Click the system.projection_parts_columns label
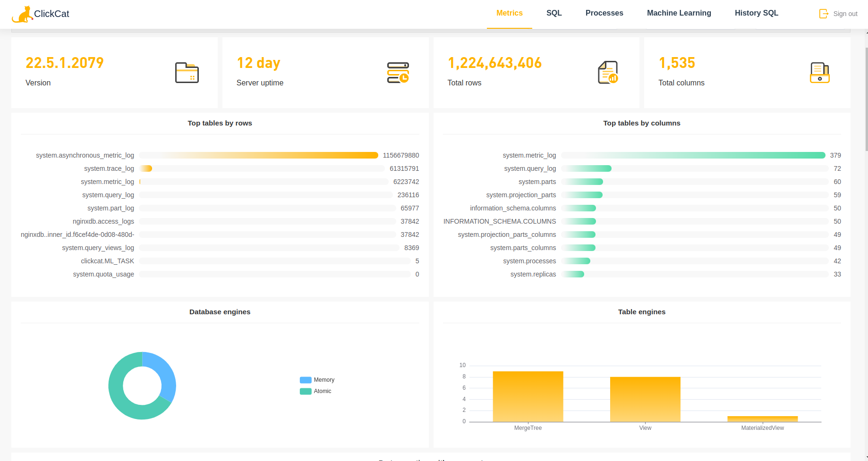The height and width of the screenshot is (461, 868). (x=507, y=235)
